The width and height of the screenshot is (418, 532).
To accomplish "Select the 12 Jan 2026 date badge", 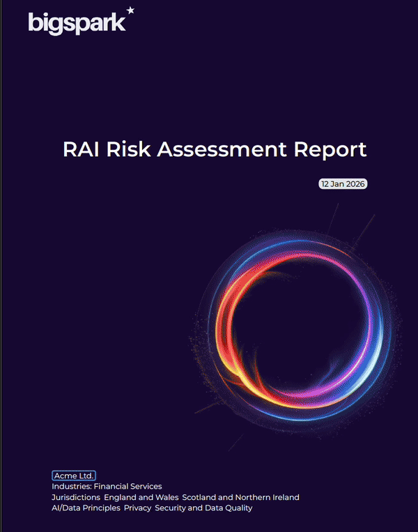I will (x=343, y=185).
